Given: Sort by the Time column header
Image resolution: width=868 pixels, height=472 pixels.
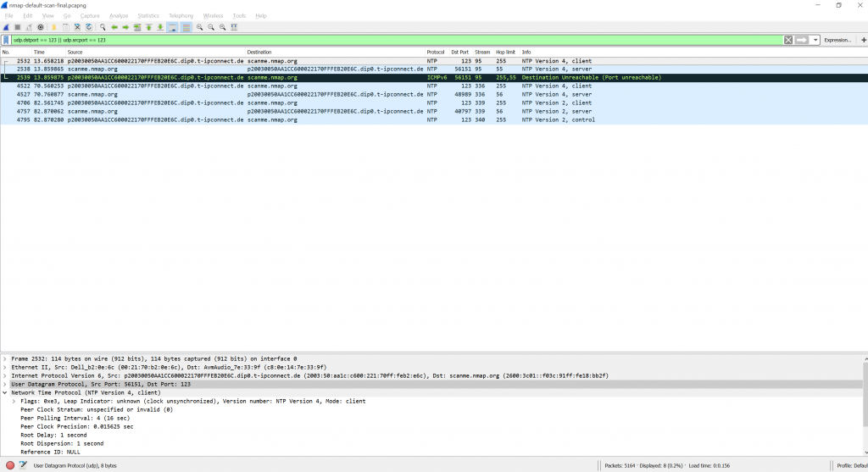Looking at the screenshot, I should point(48,52).
